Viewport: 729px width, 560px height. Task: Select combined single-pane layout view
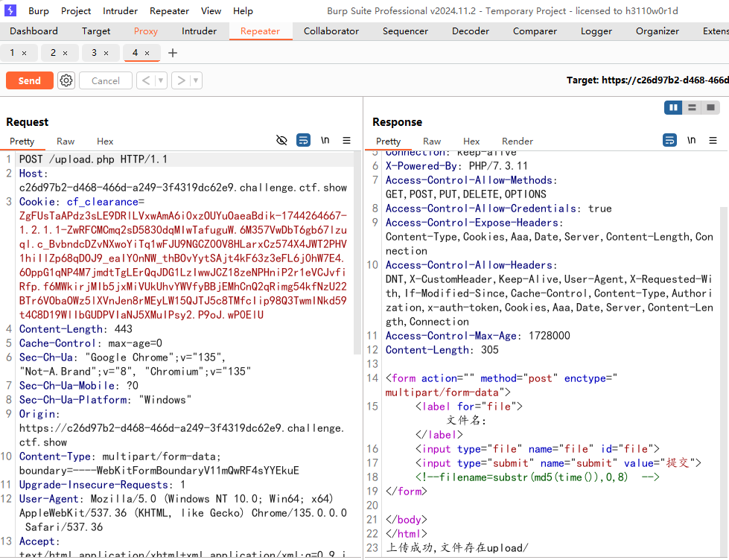coord(710,108)
